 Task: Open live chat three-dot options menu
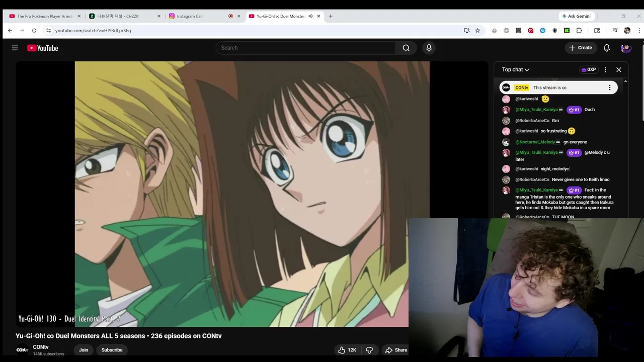[605, 70]
